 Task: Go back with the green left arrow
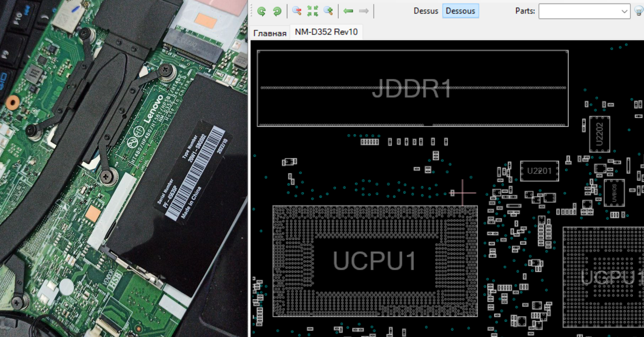coord(348,11)
